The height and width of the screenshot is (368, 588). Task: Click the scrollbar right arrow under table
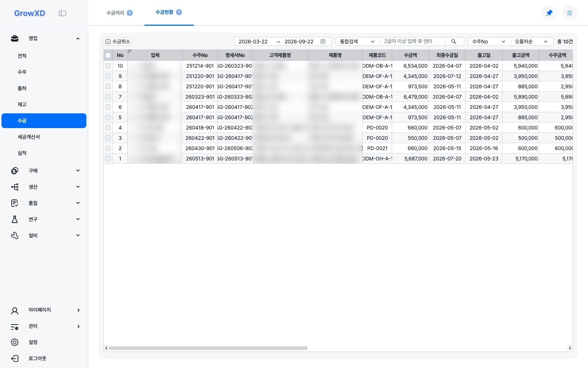point(570,348)
